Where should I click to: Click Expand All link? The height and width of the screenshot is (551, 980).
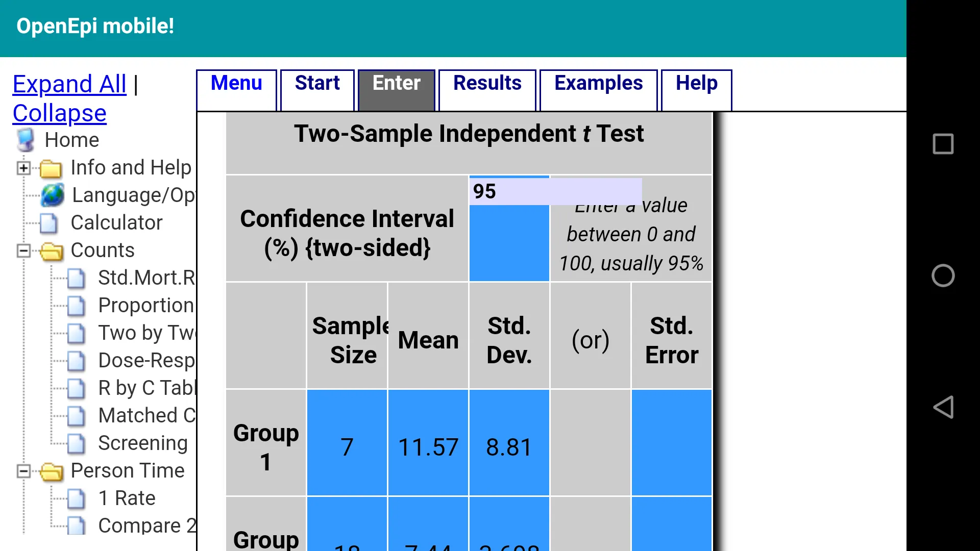click(69, 83)
